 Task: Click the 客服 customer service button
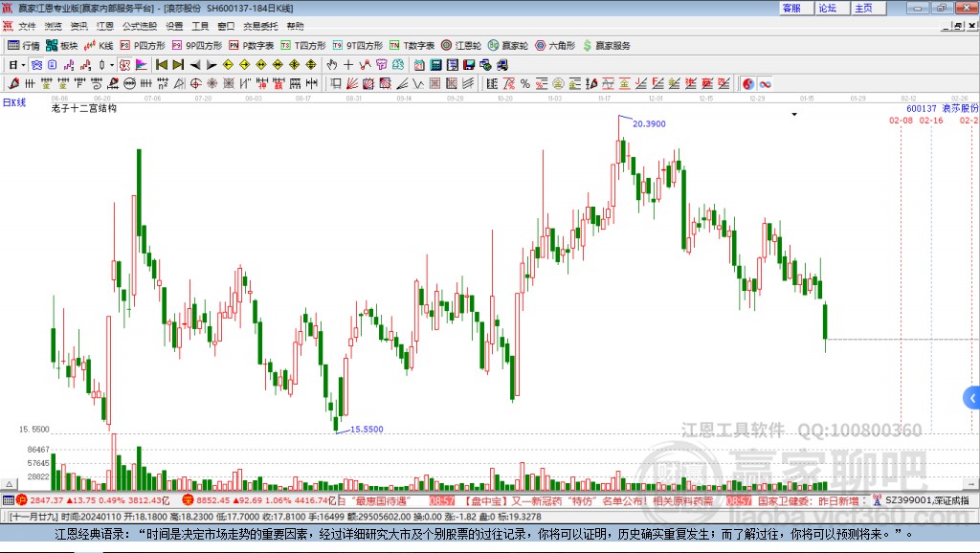pos(796,8)
